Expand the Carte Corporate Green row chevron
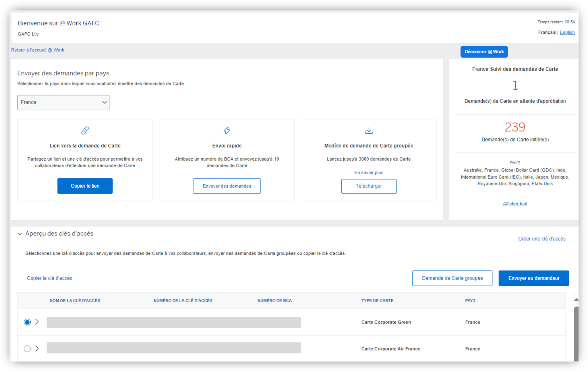The height and width of the screenshot is (372, 588). [x=37, y=322]
